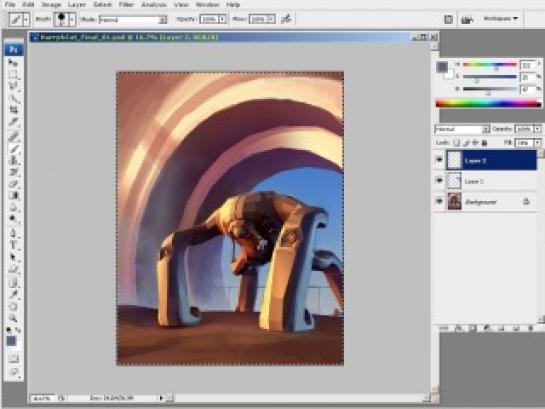
Task: Open brush Flow slider arrow
Action: click(x=271, y=19)
